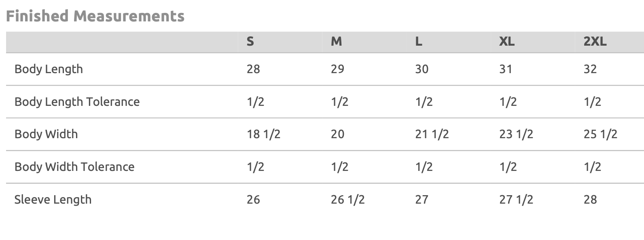Click the Body Length Tolerance row label

pos(77,102)
